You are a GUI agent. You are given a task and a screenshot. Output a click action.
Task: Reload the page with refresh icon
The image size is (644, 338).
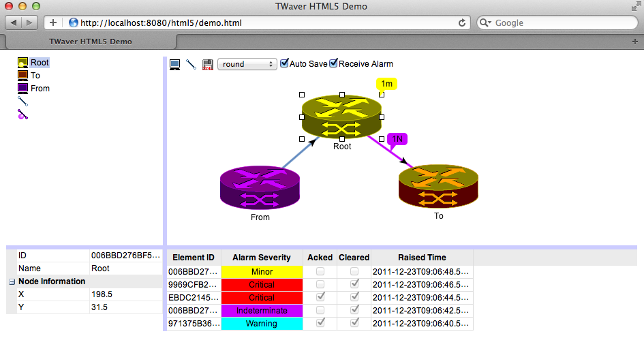tap(462, 23)
